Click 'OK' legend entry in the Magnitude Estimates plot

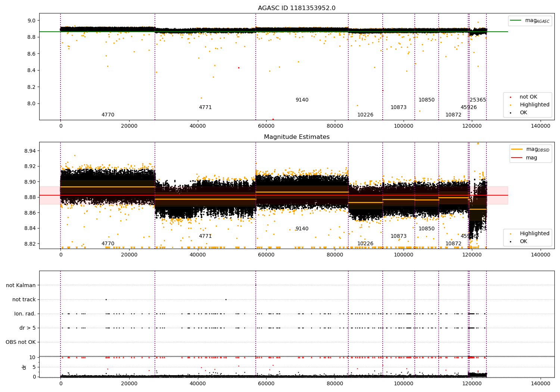click(x=519, y=242)
